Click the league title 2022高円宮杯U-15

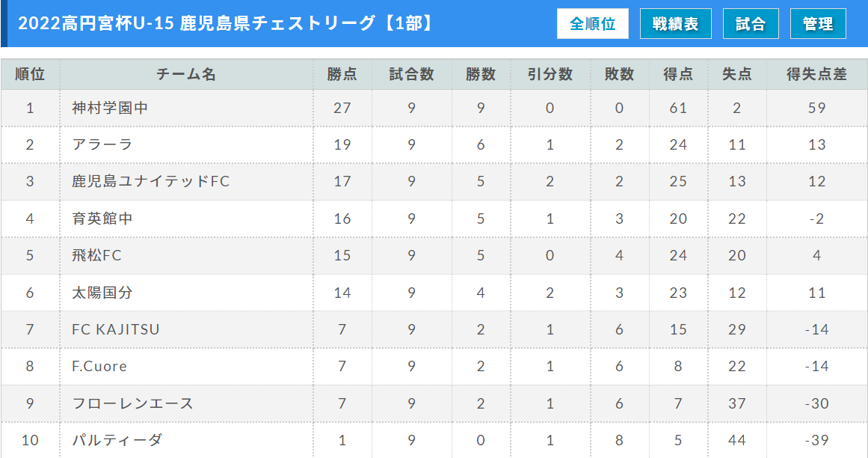(x=96, y=23)
